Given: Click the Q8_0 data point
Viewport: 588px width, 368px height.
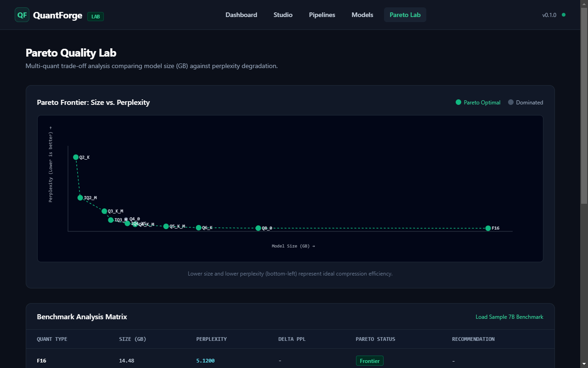Looking at the screenshot, I should click(258, 228).
